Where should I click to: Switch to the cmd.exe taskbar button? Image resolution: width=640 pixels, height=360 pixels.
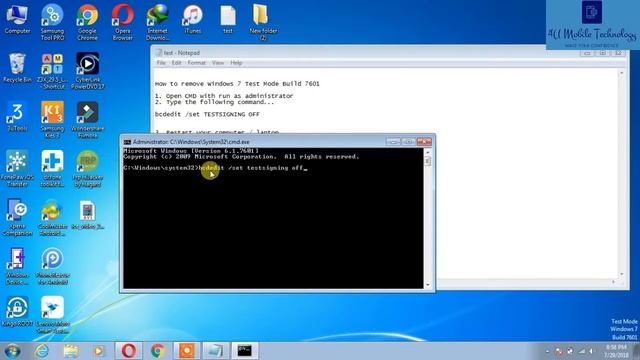(x=245, y=351)
